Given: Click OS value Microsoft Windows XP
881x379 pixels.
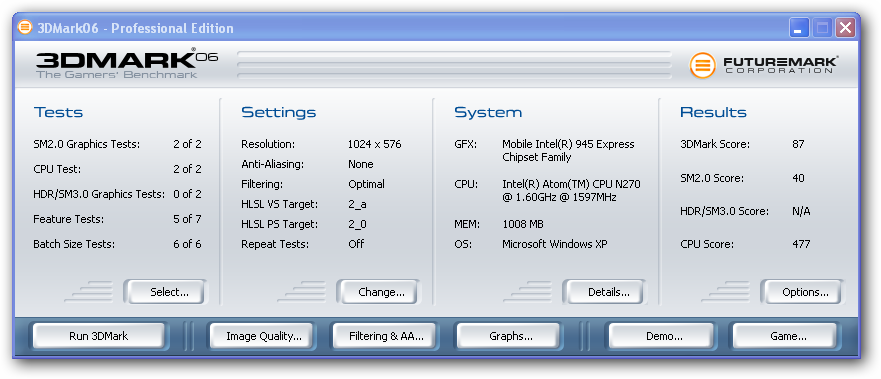Looking at the screenshot, I should pyautogui.click(x=555, y=244).
